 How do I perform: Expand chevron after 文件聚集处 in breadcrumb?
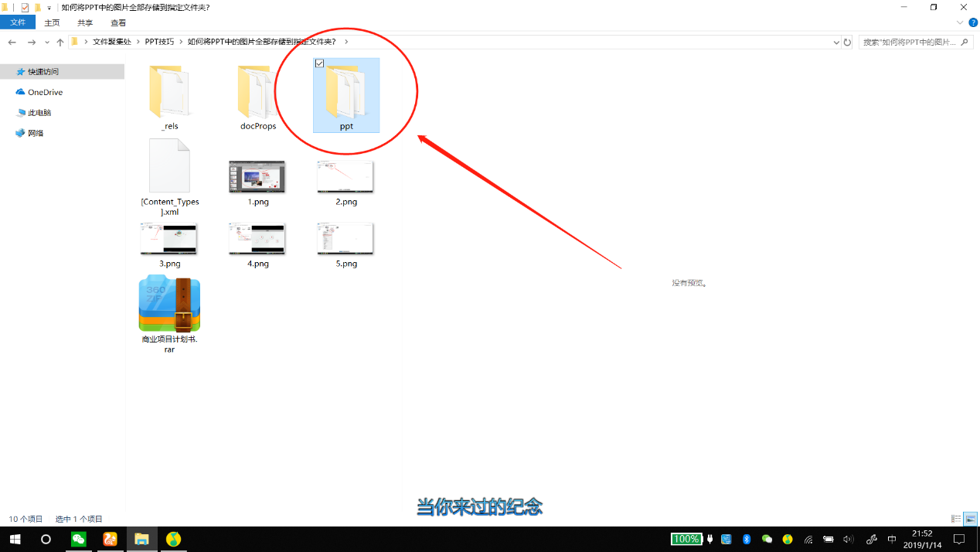(x=138, y=42)
